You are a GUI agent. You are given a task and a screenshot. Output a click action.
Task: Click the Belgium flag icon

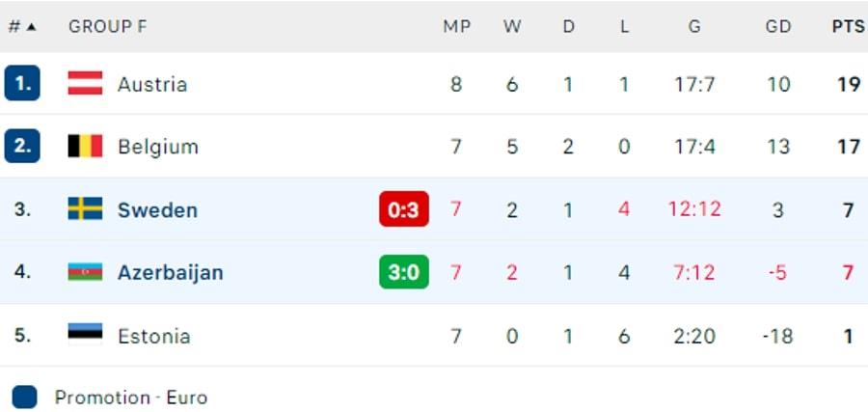coord(85,147)
